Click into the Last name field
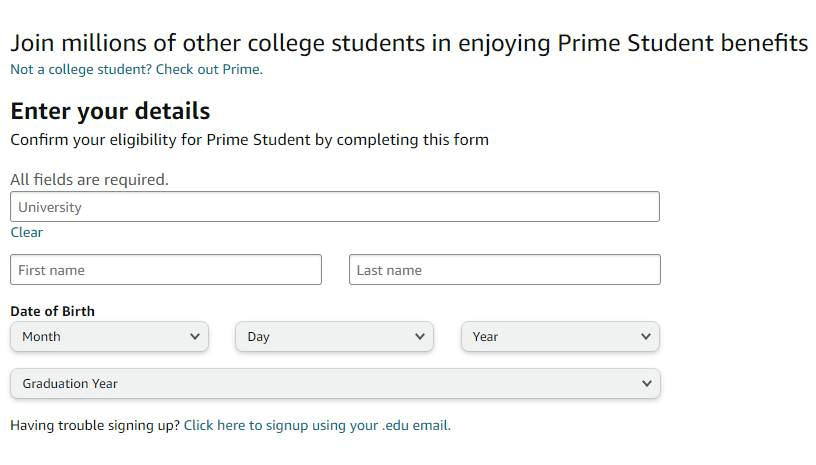The height and width of the screenshot is (465, 816). tap(504, 270)
